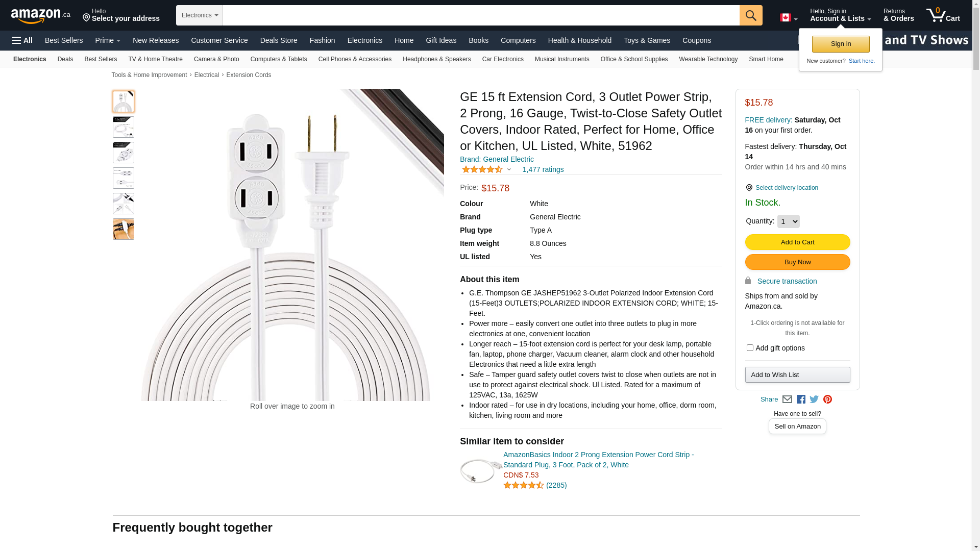Open the All hamburger menu
Screen dimensions: 980x551
coord(22,40)
